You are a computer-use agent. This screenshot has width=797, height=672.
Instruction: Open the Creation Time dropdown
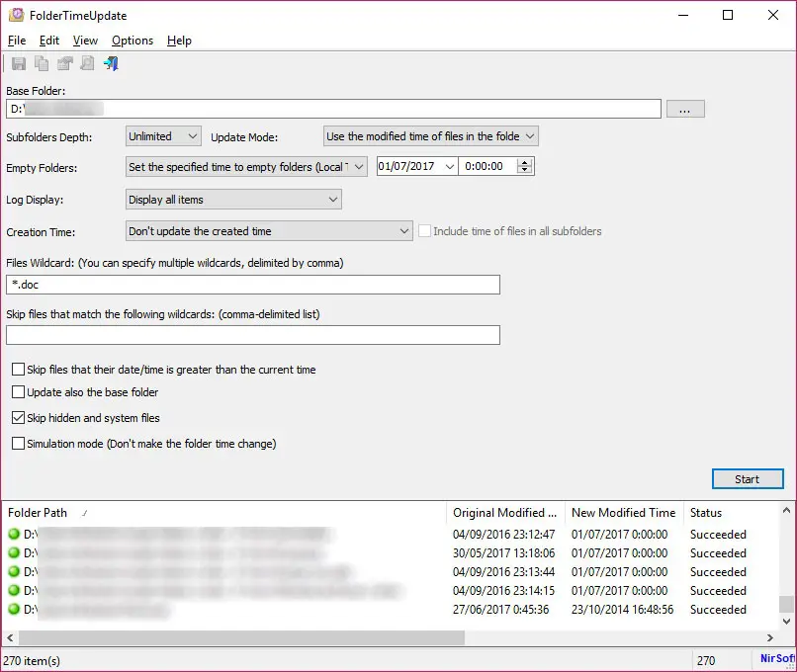269,231
